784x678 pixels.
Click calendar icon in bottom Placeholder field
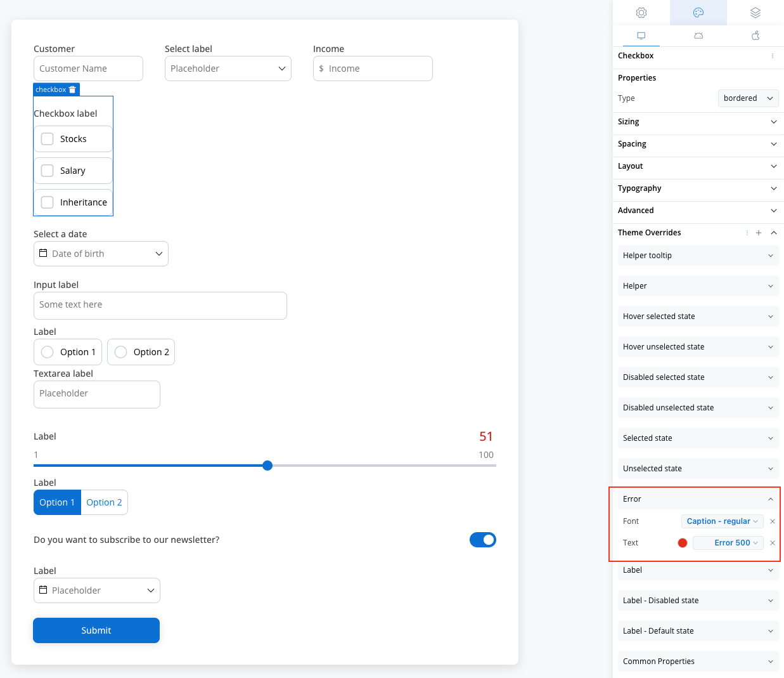pos(43,590)
